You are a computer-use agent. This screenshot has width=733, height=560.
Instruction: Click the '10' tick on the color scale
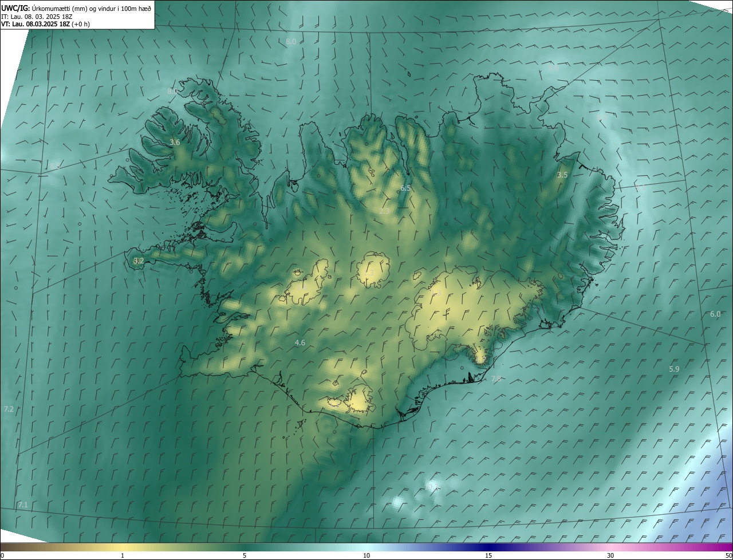pos(366,555)
